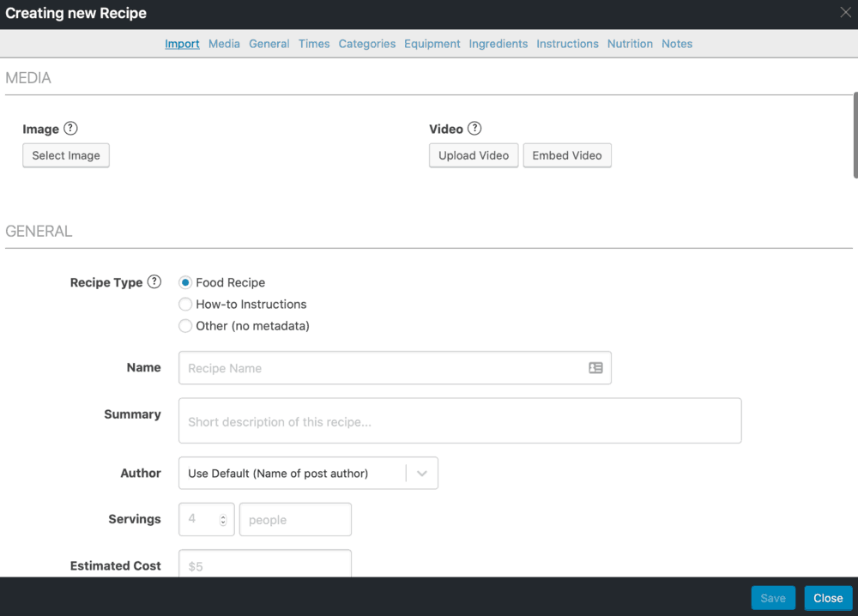
Task: Open the Equipment tab
Action: click(432, 44)
